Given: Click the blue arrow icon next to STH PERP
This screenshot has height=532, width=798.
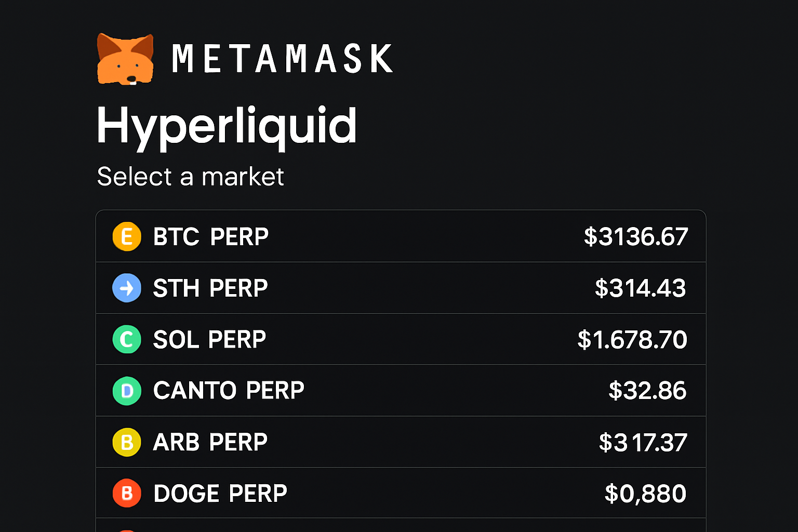Looking at the screenshot, I should [126, 288].
